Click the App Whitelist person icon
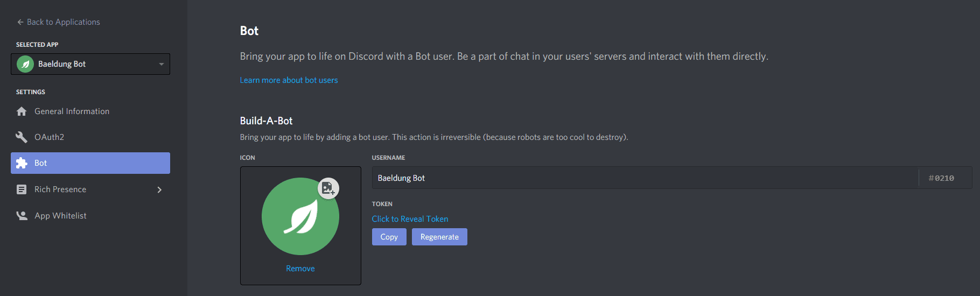The width and height of the screenshot is (980, 296). [22, 216]
